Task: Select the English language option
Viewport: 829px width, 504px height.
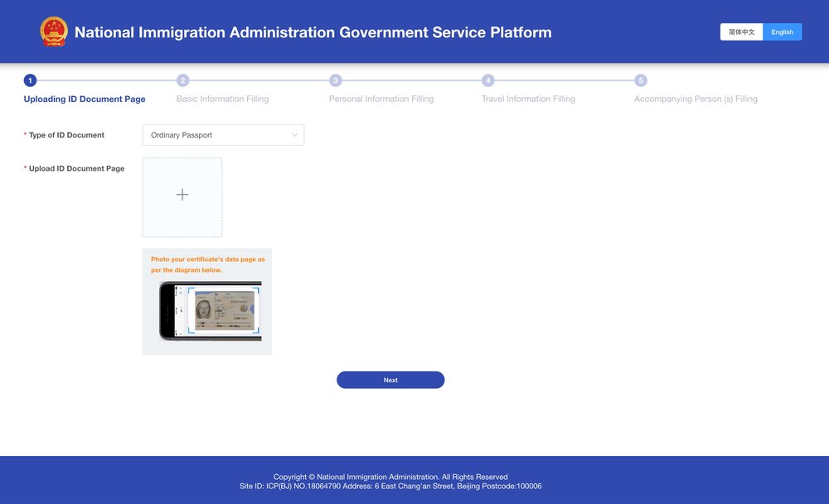Action: coord(782,31)
